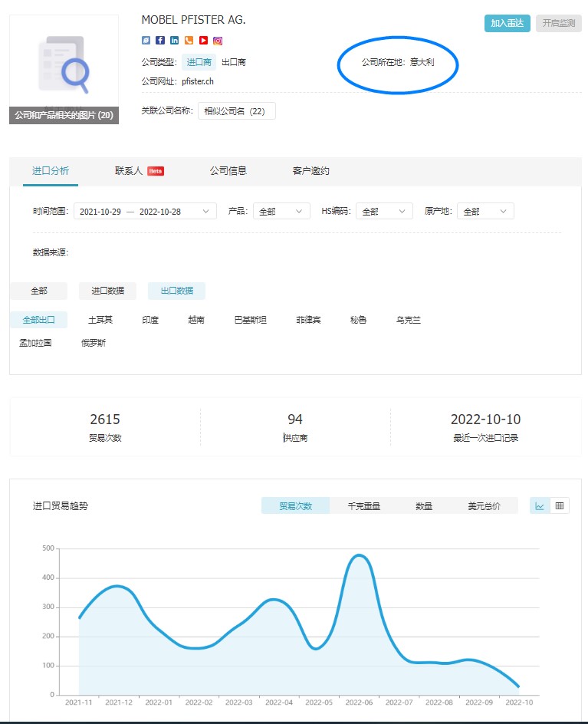Click 2615 贸易次数 statistic
The width and height of the screenshot is (588, 724).
coord(105,426)
